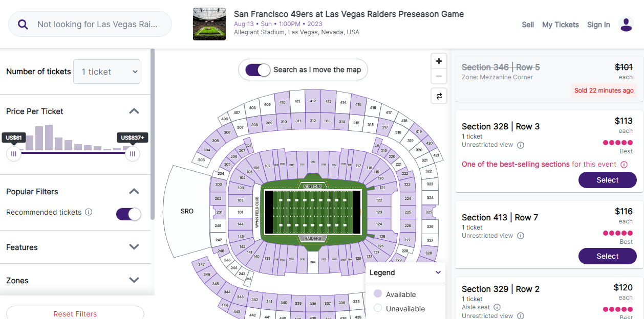Open the Sell page
This screenshot has width=644, height=319.
[528, 25]
